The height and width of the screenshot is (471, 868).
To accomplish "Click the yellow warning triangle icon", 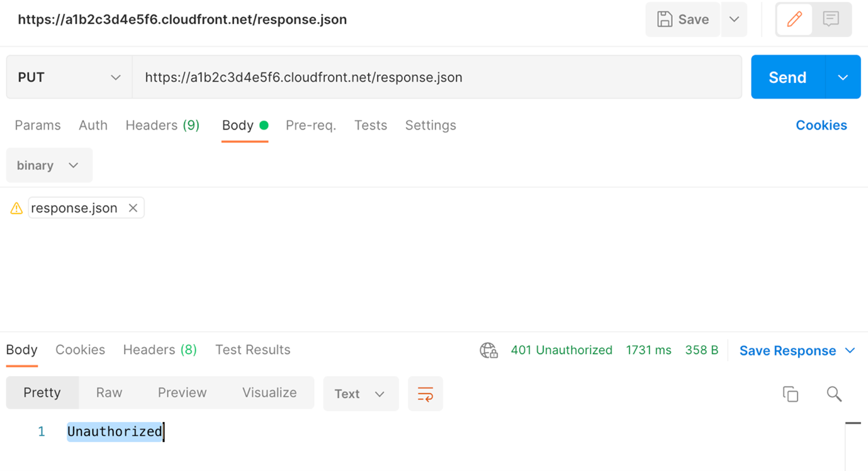I will pos(16,208).
